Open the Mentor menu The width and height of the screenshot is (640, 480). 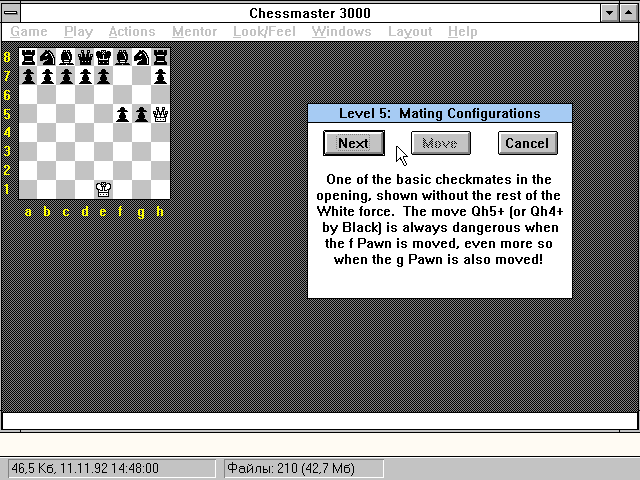click(194, 32)
